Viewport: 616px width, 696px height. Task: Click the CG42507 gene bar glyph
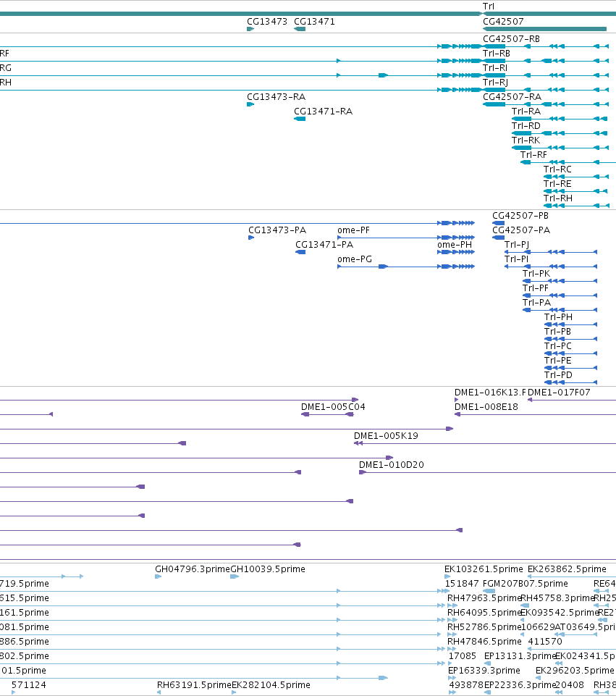click(x=544, y=29)
